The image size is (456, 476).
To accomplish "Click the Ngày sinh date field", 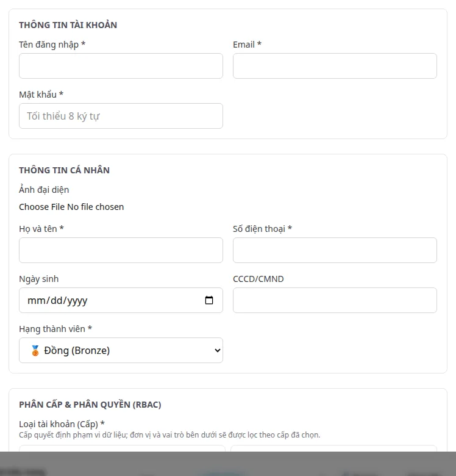I will (x=121, y=300).
